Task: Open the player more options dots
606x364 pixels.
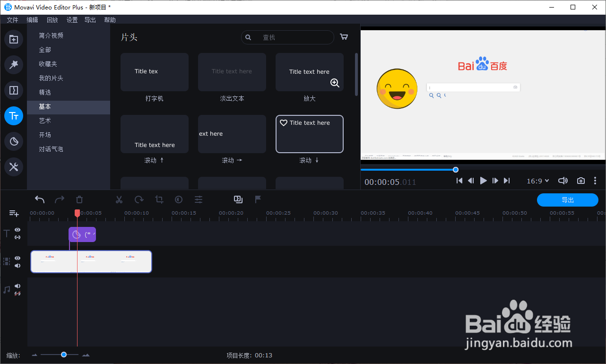Action: (595, 181)
